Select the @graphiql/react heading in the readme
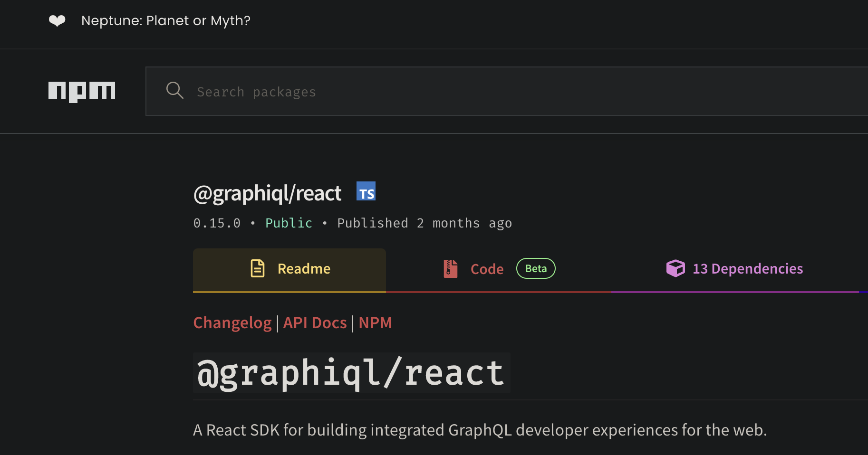Screen dimensions: 868x455 [350, 373]
